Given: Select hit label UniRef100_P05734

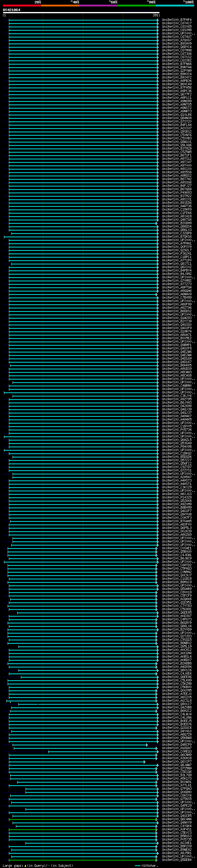Looking at the screenshot, I should (x=176, y=430).
